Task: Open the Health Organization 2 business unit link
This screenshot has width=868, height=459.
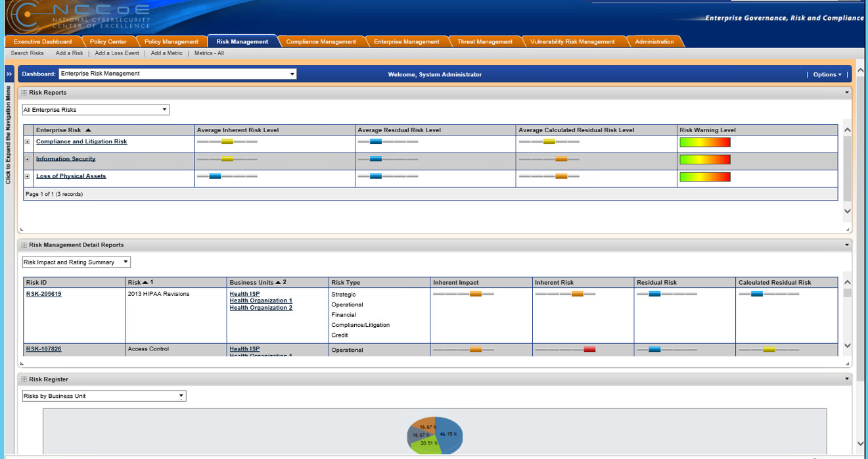Action: [x=261, y=308]
